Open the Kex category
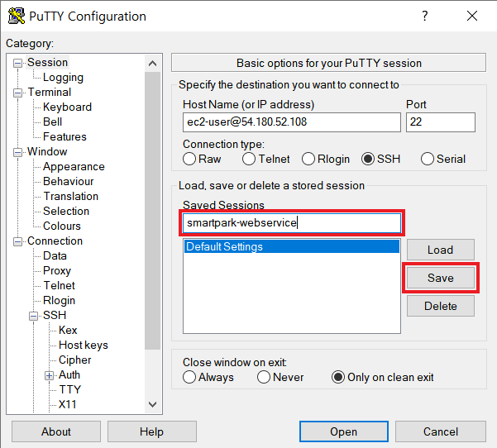The image size is (497, 448). coord(68,331)
